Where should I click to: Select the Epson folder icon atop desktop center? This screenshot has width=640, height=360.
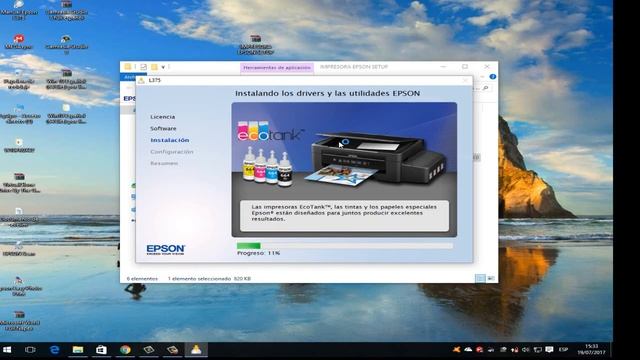(256, 44)
